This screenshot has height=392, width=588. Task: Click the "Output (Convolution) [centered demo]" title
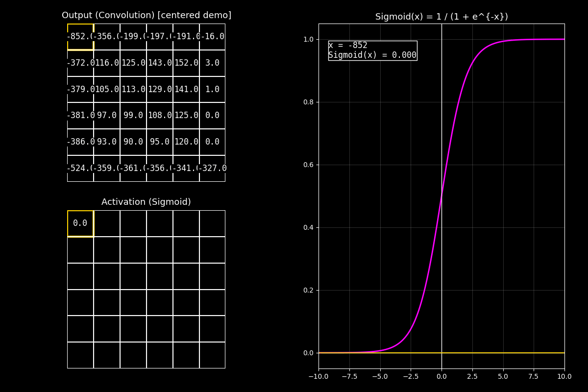[x=146, y=16]
